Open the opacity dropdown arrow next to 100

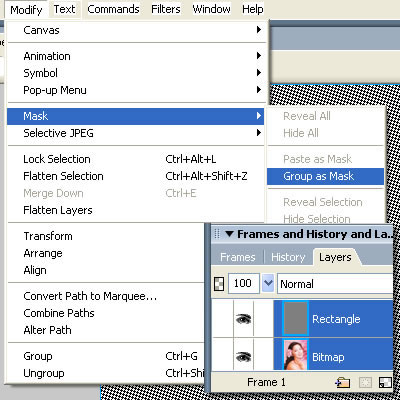[268, 284]
